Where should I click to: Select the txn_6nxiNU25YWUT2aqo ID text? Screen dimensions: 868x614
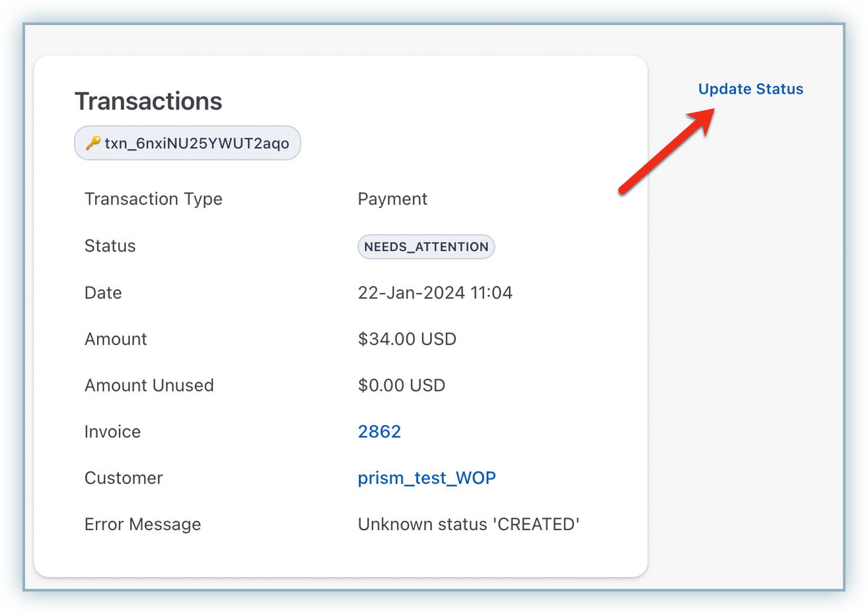(197, 143)
